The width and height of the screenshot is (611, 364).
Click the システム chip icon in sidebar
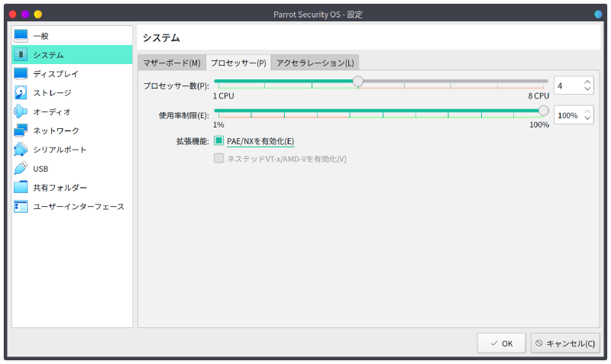click(21, 54)
